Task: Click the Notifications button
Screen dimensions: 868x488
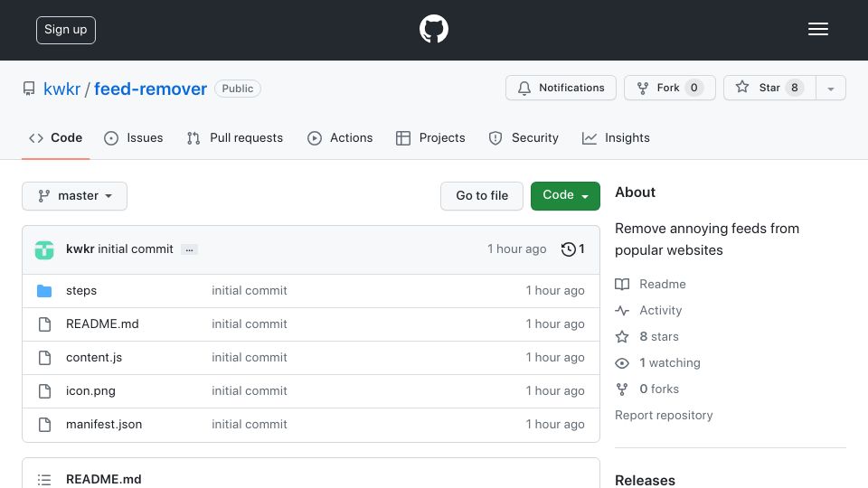Action: point(561,88)
